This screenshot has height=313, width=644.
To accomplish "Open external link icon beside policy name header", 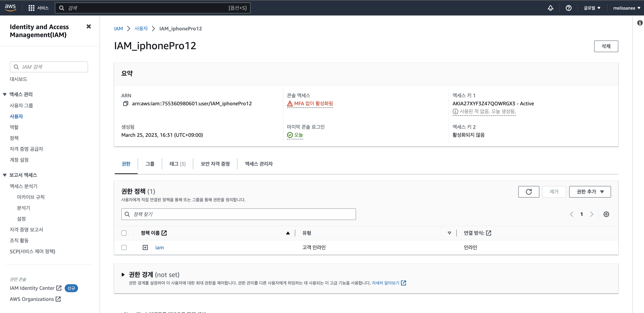I will pyautogui.click(x=164, y=233).
